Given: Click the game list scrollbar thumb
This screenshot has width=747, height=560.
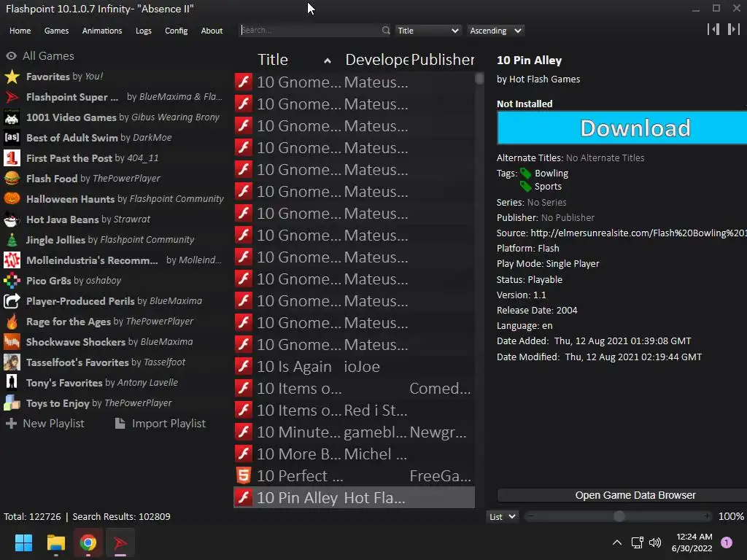Looking at the screenshot, I should [x=479, y=78].
